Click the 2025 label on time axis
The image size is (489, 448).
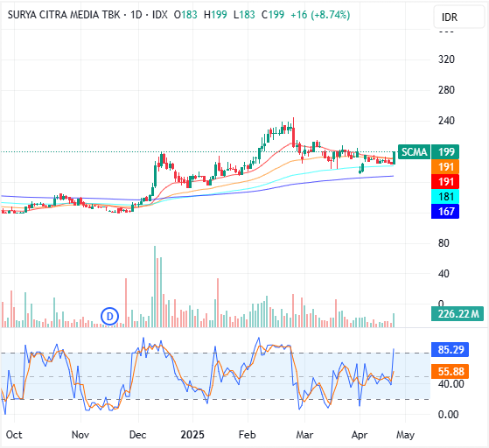(192, 435)
